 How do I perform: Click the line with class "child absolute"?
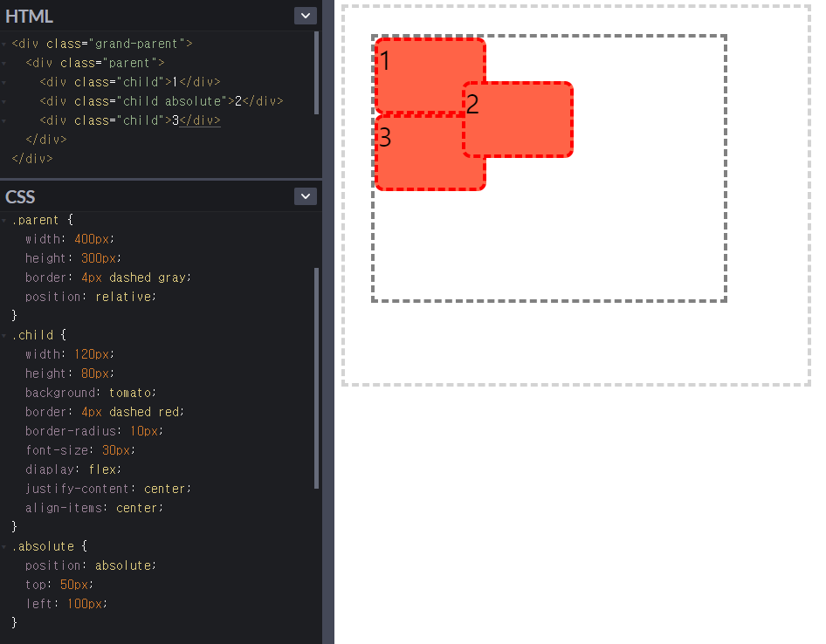click(x=162, y=101)
